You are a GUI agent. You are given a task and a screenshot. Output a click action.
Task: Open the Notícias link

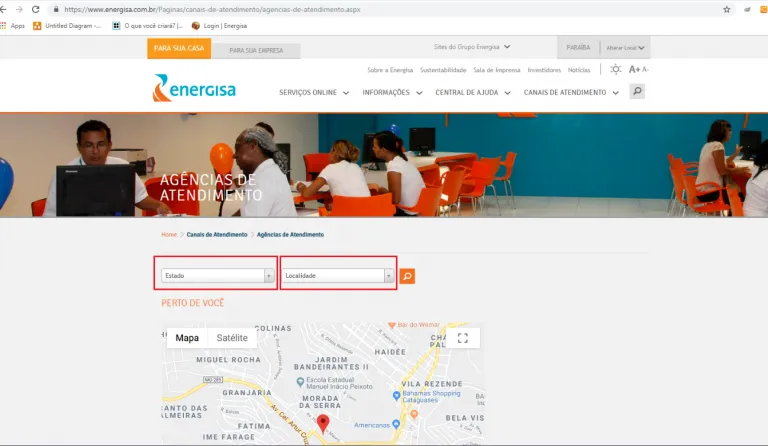point(579,70)
